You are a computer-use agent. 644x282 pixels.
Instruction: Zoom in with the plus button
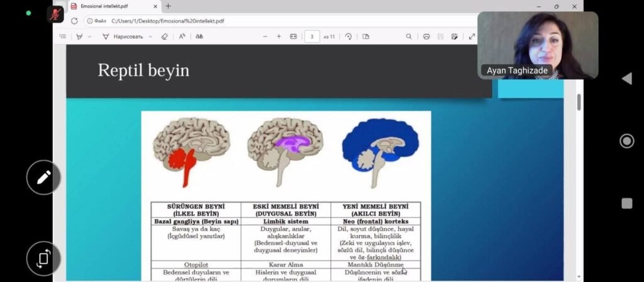point(279,36)
